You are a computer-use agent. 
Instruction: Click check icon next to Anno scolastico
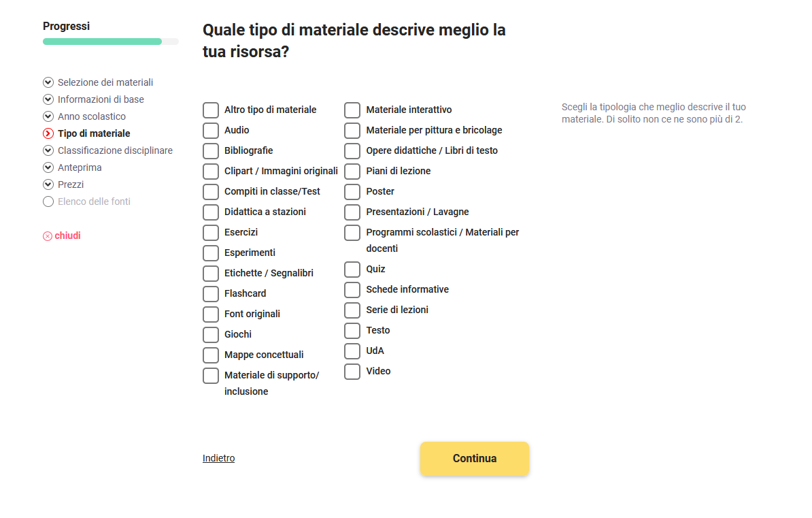(x=48, y=116)
